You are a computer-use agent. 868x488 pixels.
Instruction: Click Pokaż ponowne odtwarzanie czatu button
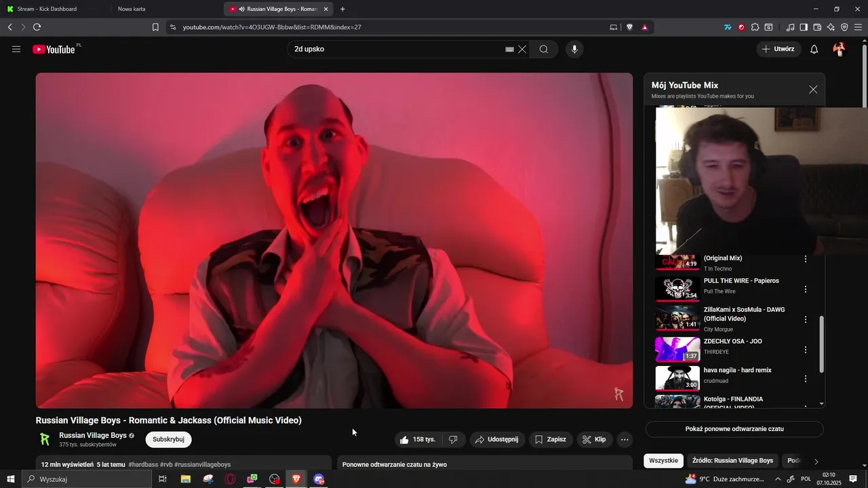coord(734,429)
